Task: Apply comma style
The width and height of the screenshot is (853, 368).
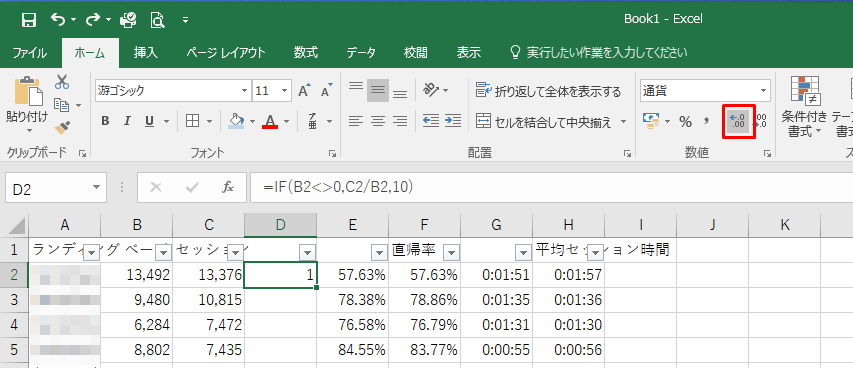Action: 707,121
